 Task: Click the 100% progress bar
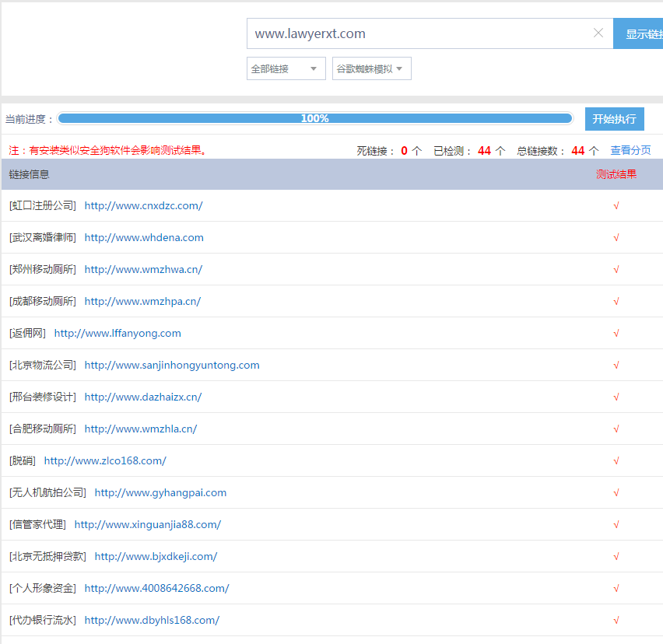point(314,118)
